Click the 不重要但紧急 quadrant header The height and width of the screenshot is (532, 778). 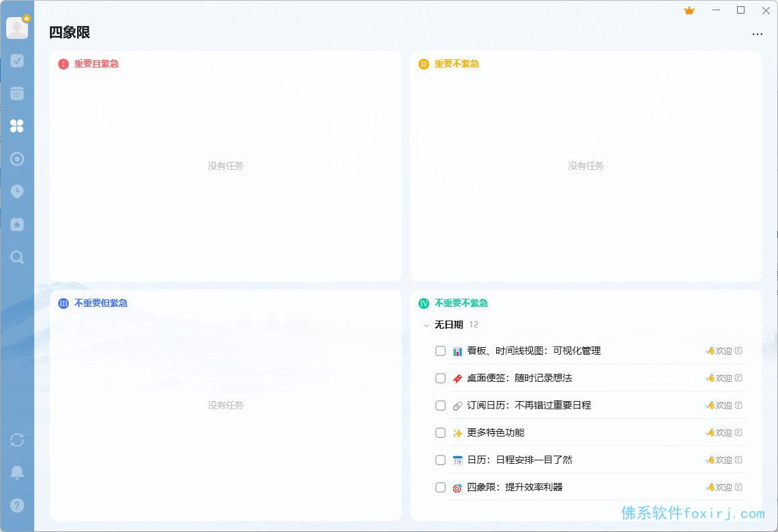coord(101,303)
